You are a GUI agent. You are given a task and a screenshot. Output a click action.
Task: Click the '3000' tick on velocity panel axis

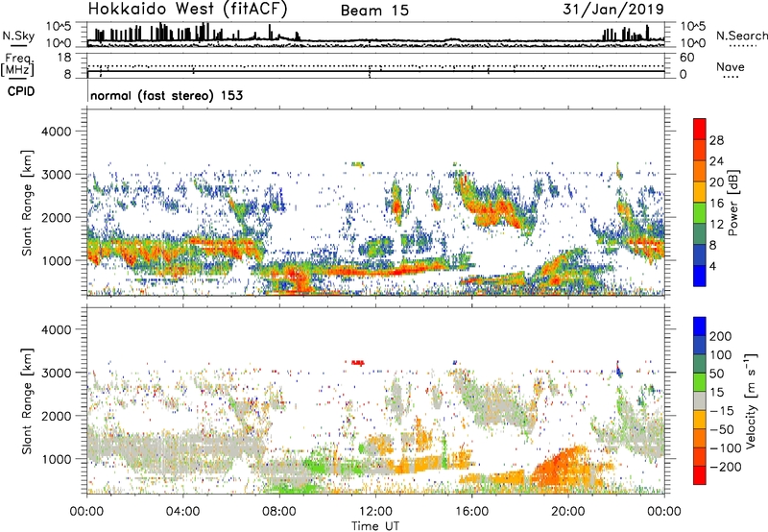57,373
